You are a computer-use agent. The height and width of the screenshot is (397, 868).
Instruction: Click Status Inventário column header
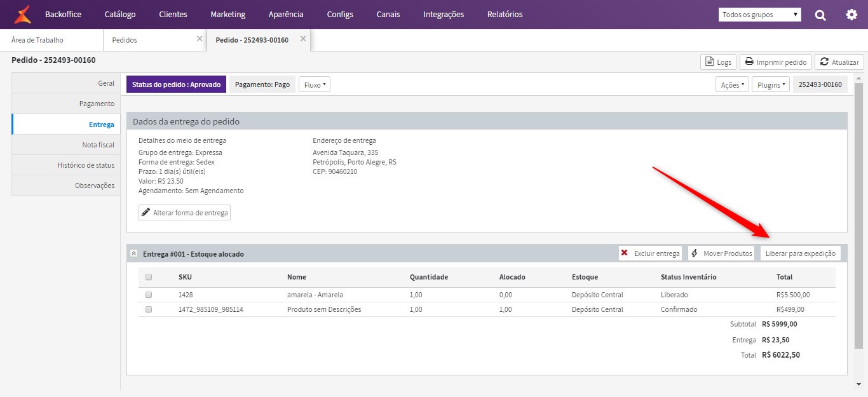[x=689, y=277]
